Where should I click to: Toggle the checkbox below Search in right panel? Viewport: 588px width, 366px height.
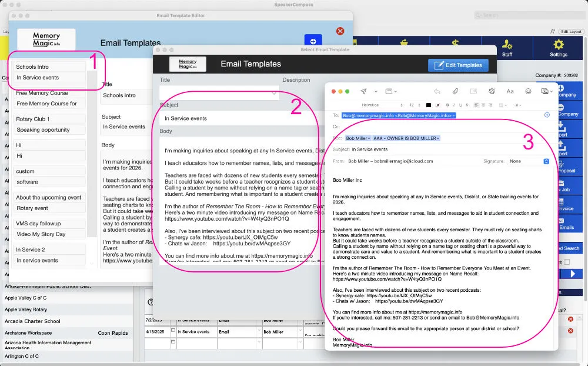566,262
